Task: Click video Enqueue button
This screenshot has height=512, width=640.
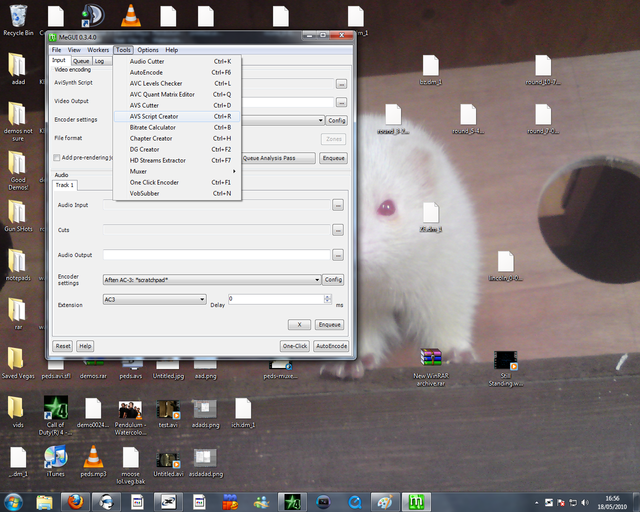Action: 333,158
